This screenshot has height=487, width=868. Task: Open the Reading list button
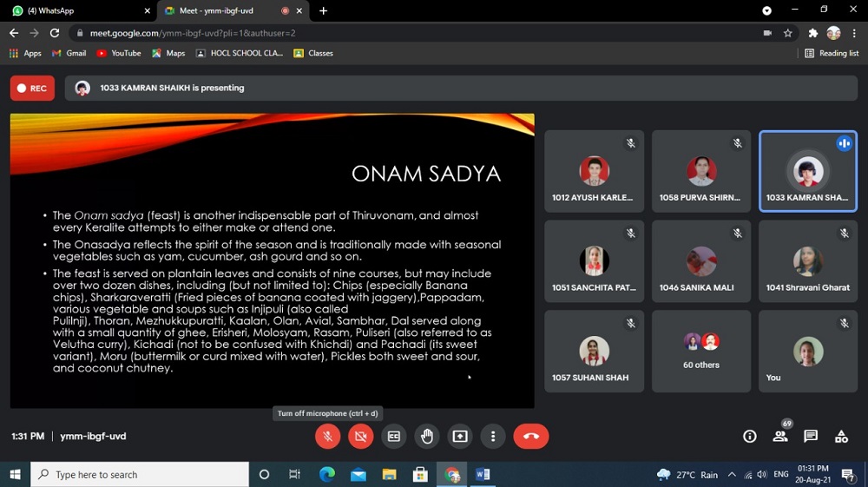click(832, 53)
